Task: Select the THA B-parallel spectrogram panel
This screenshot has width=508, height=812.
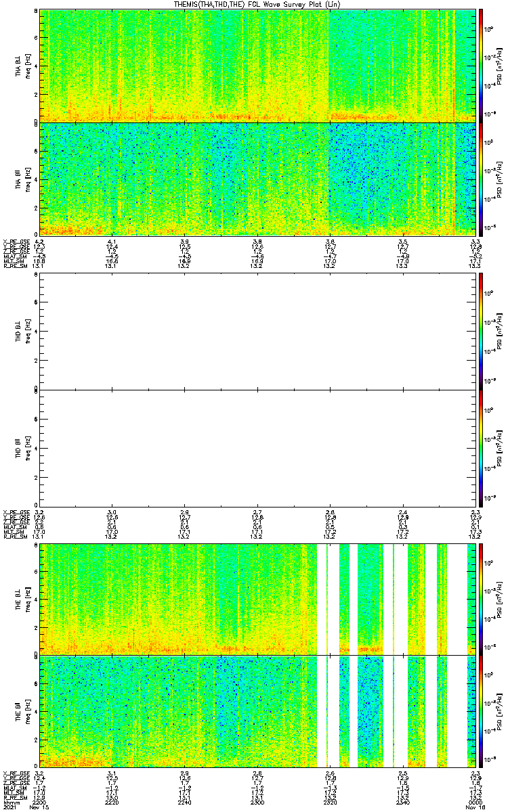Action: coord(258,179)
